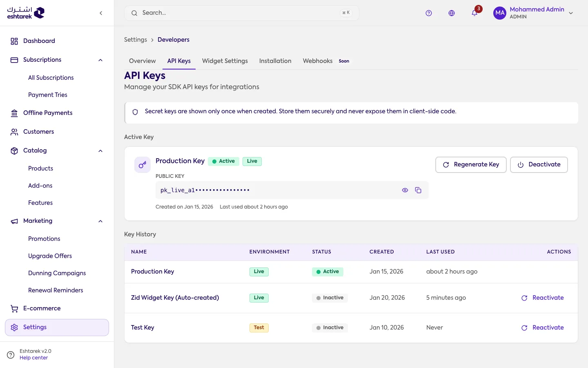588x368 pixels.
Task: Click the LAST USED column header
Action: [x=440, y=252]
